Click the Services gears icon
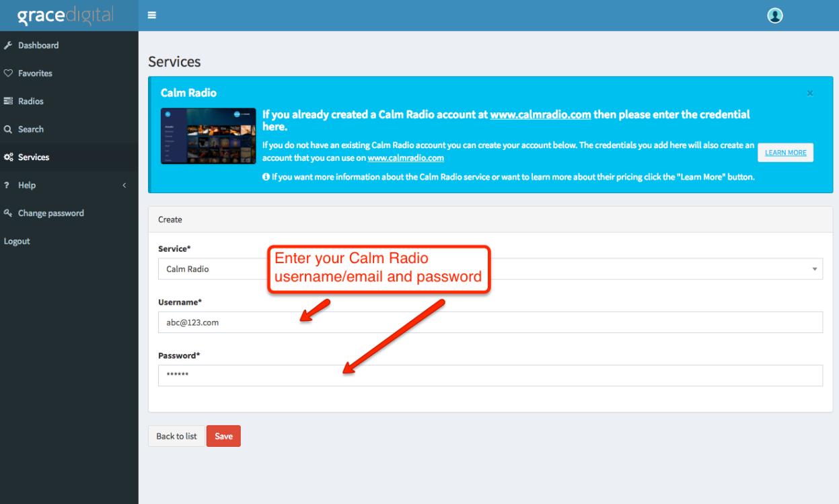The image size is (839, 504). 7,158
